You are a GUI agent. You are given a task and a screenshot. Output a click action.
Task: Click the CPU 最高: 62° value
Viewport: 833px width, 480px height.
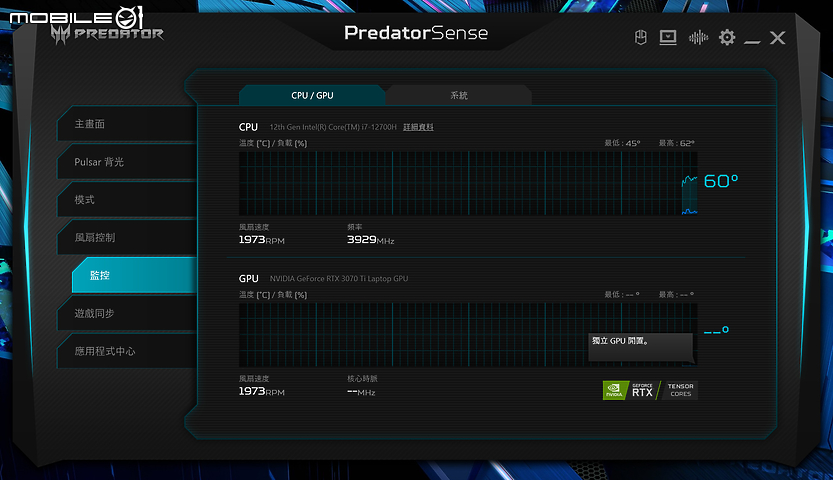pyautogui.click(x=676, y=143)
